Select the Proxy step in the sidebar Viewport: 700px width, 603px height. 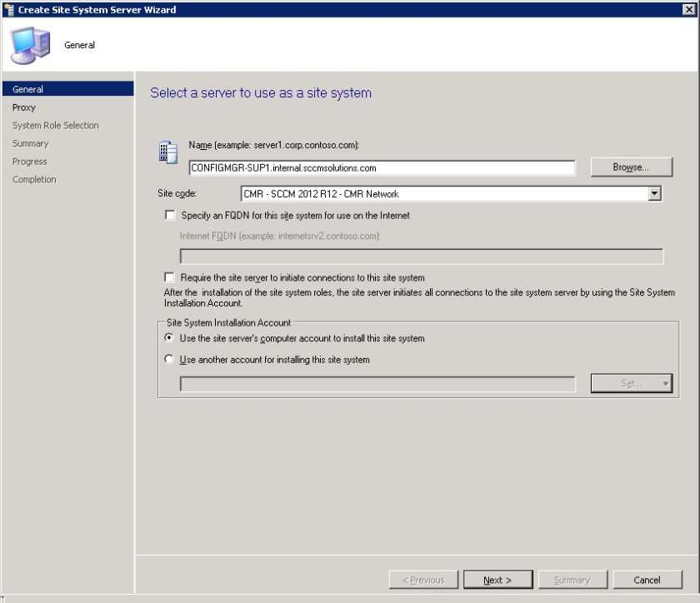point(24,107)
